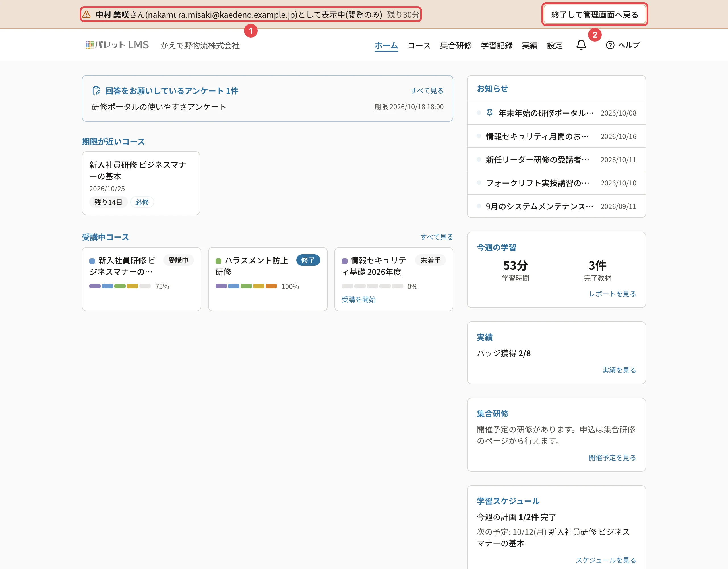
Task: Select the 実績 navigation tab
Action: click(530, 45)
